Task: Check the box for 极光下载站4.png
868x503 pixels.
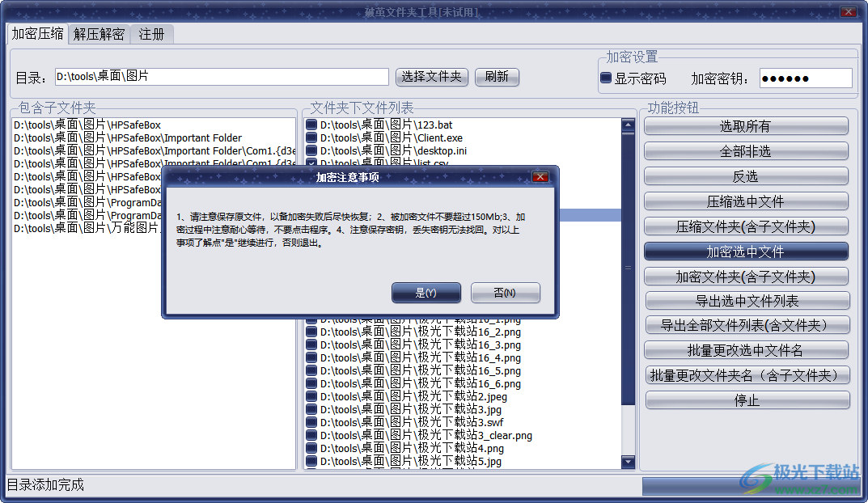Action: pyautogui.click(x=311, y=448)
